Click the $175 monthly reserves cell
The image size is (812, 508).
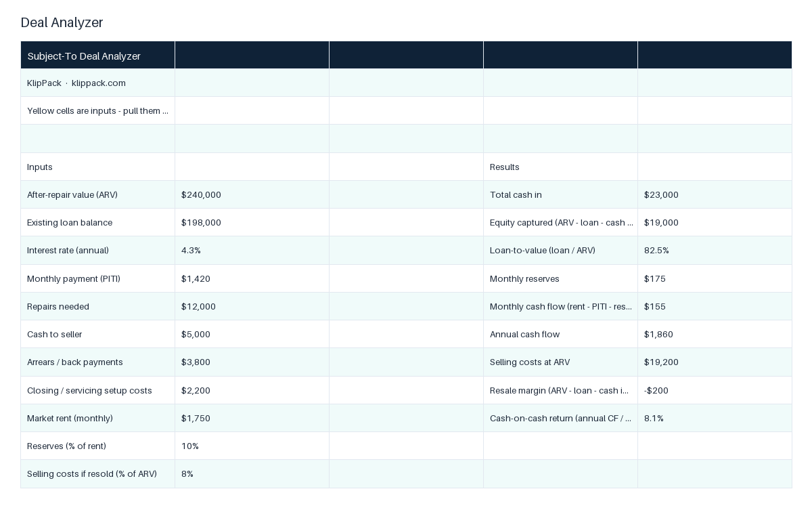click(x=715, y=278)
